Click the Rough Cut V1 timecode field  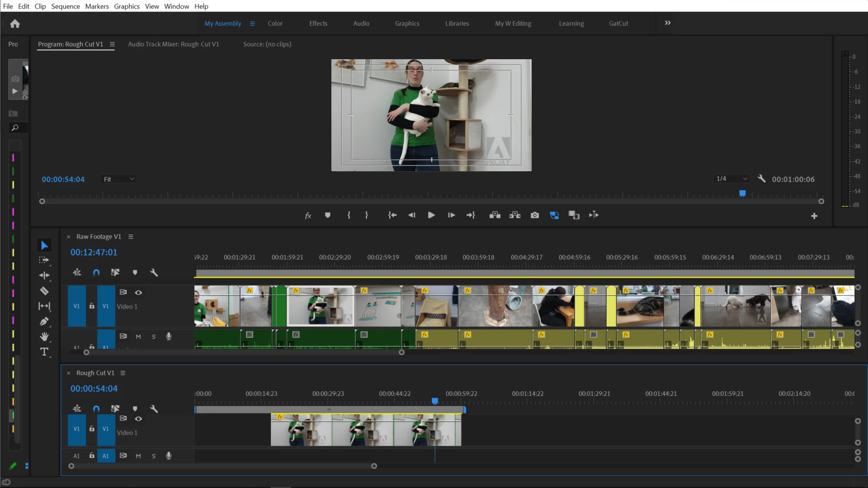pos(94,389)
